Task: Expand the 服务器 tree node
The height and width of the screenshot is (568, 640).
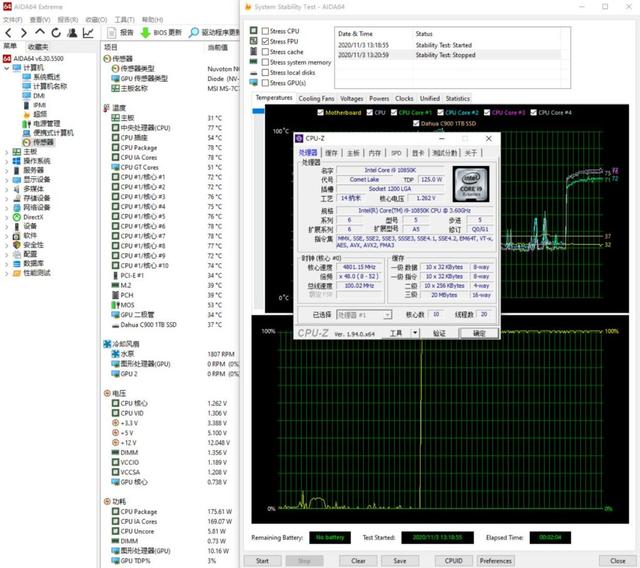Action: [x=7, y=171]
